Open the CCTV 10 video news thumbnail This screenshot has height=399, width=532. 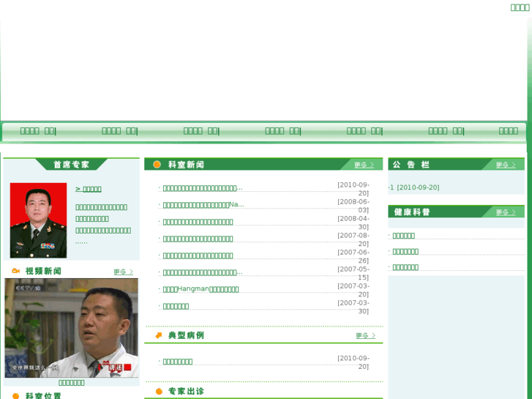(x=71, y=328)
